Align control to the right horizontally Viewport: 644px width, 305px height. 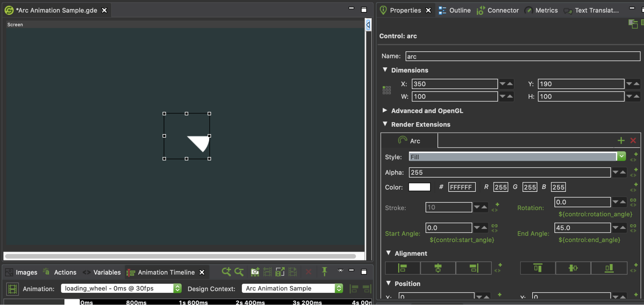[474, 268]
